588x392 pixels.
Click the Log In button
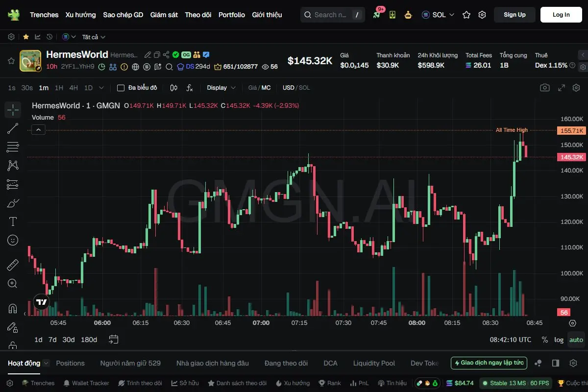pyautogui.click(x=561, y=15)
